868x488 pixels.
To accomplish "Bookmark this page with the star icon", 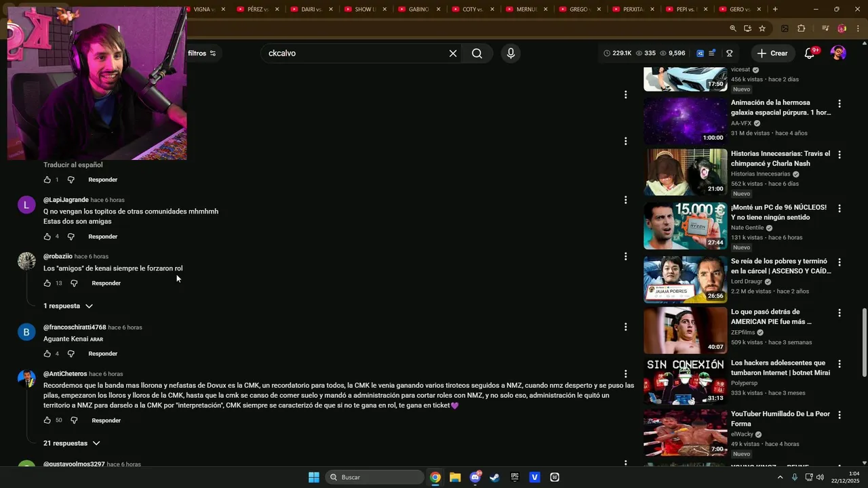I will [x=762, y=28].
